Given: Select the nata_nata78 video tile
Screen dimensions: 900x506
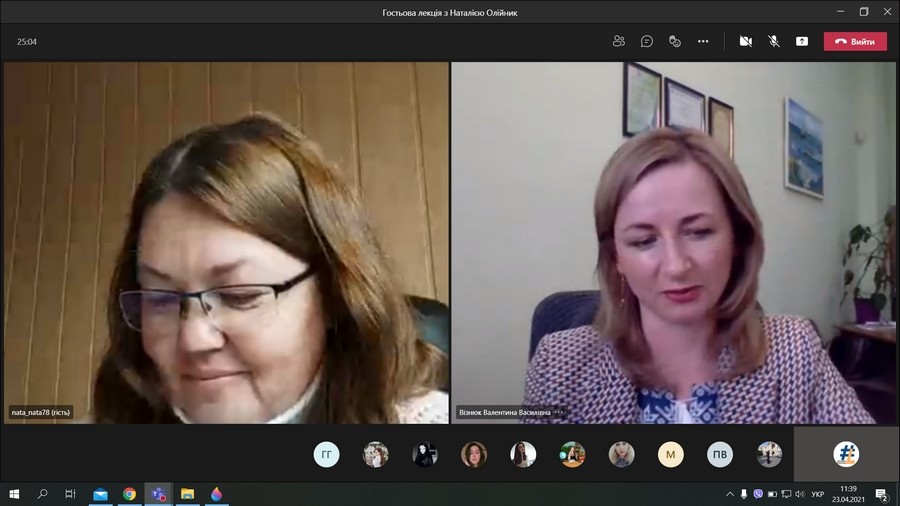Looking at the screenshot, I should pos(226,243).
